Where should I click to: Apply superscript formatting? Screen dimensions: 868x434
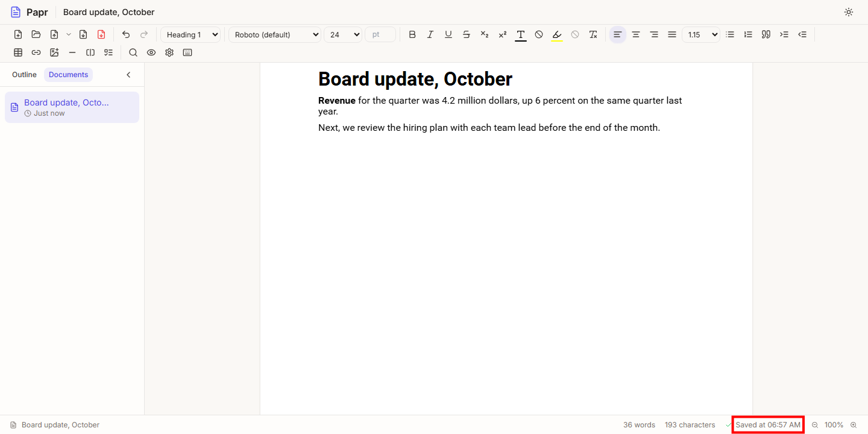[503, 34]
